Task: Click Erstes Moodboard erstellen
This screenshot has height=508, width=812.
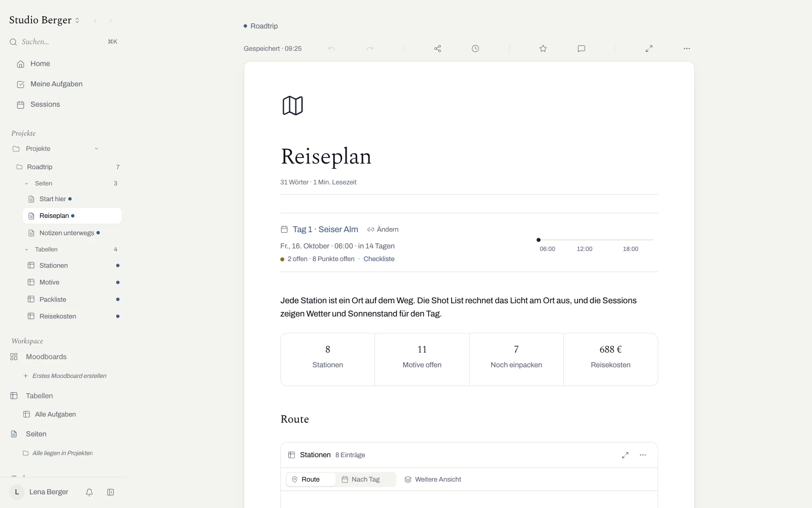Action: point(65,376)
